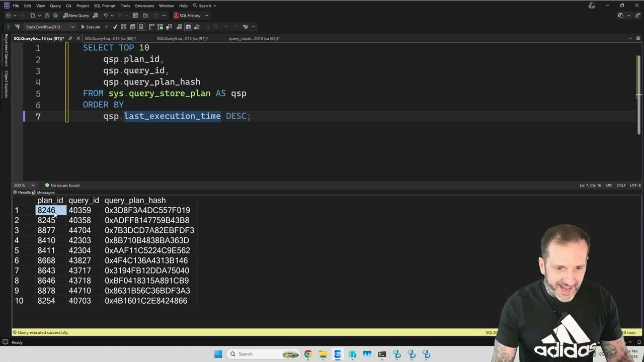
Task: Click the Change Connection plug icon
Action: (17, 27)
